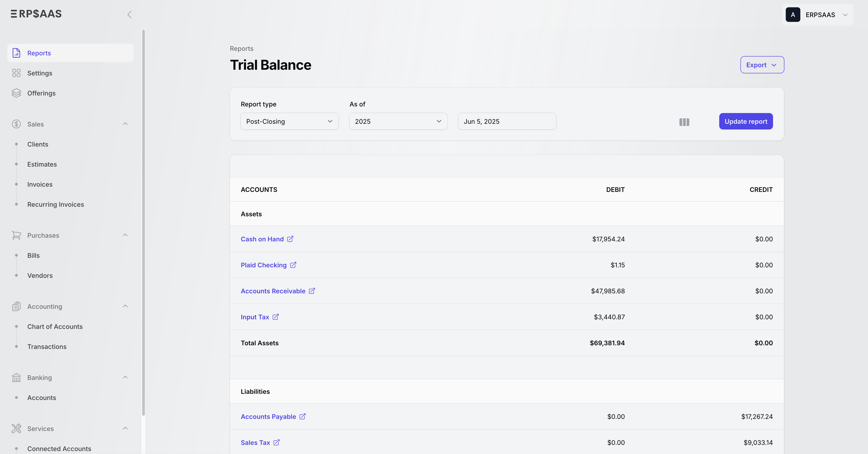Collapse the Accounting section chevron
Viewport: 868px width, 454px height.
[x=125, y=306]
